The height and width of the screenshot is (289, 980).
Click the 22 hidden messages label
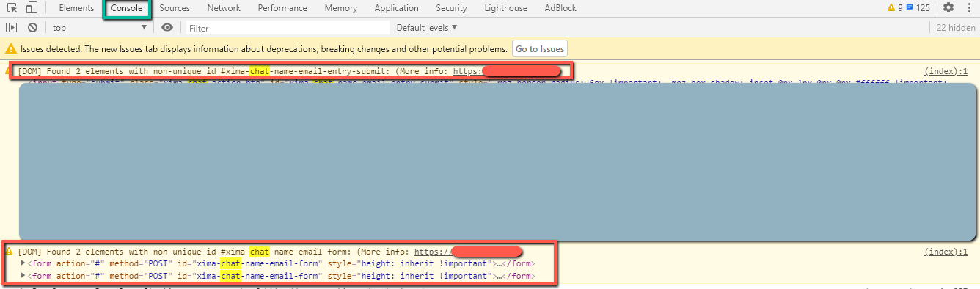[x=956, y=27]
